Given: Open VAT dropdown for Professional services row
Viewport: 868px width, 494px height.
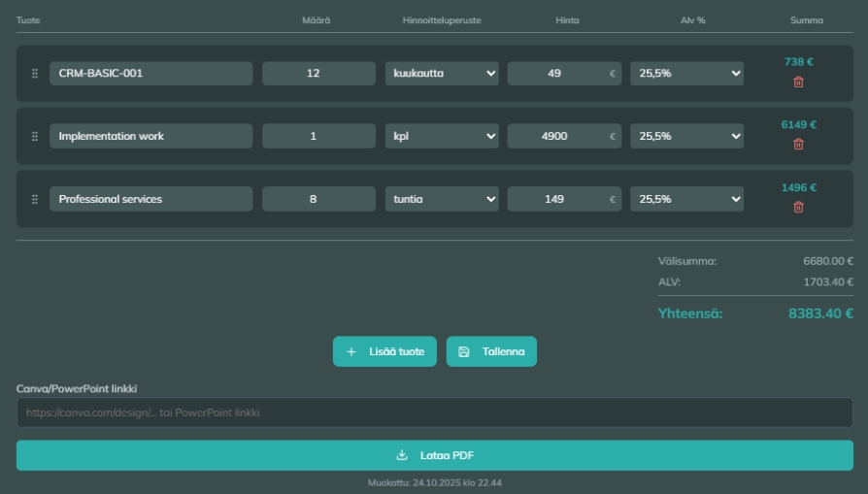Looking at the screenshot, I should click(x=686, y=199).
